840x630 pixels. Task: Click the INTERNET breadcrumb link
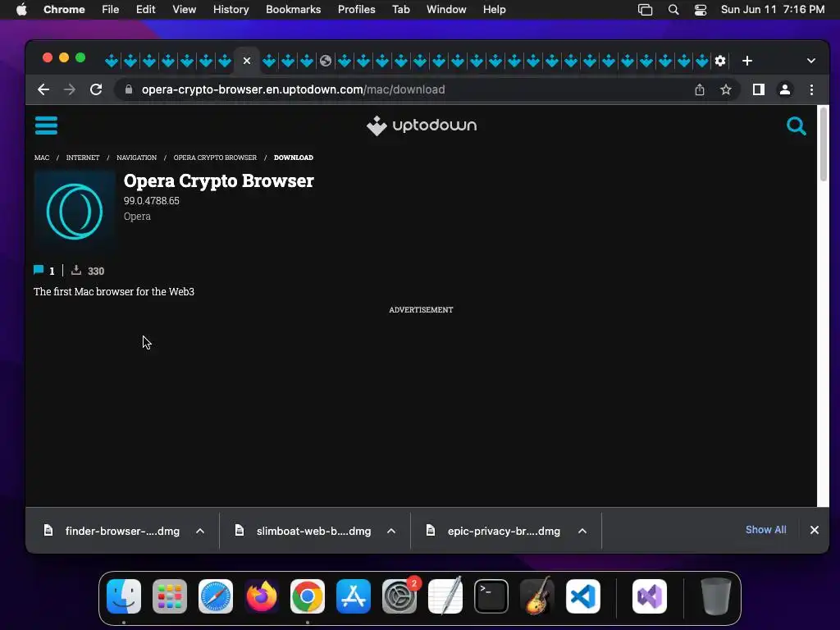(x=83, y=157)
